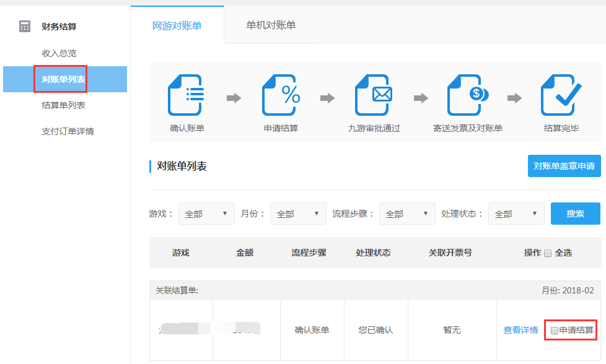Viewport: 606px width, 364px height.
Task: Click the 确认账单 document list icon
Action: [x=186, y=95]
